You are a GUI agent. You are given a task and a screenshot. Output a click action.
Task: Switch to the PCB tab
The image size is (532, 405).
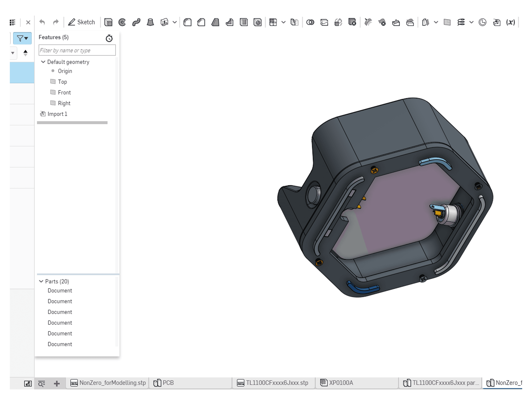click(x=168, y=383)
